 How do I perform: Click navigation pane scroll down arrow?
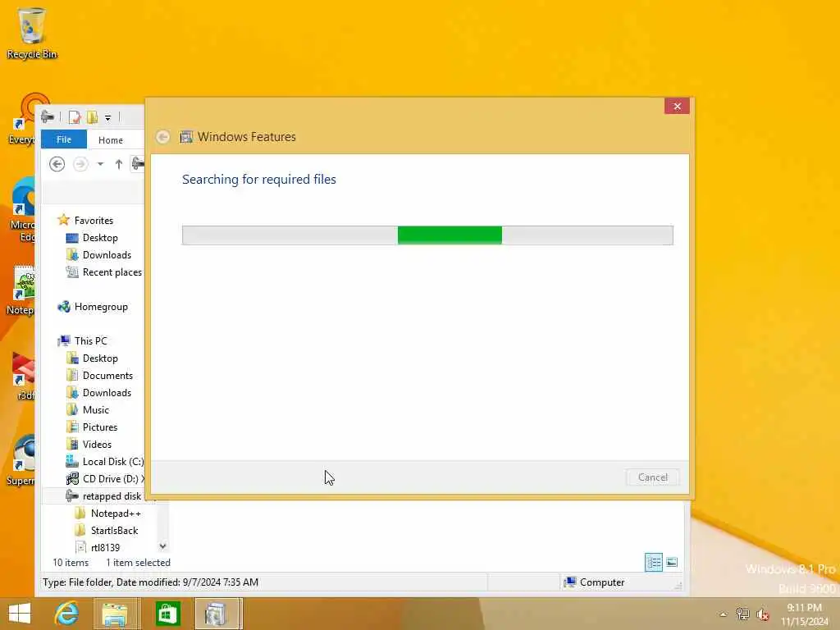coord(163,546)
